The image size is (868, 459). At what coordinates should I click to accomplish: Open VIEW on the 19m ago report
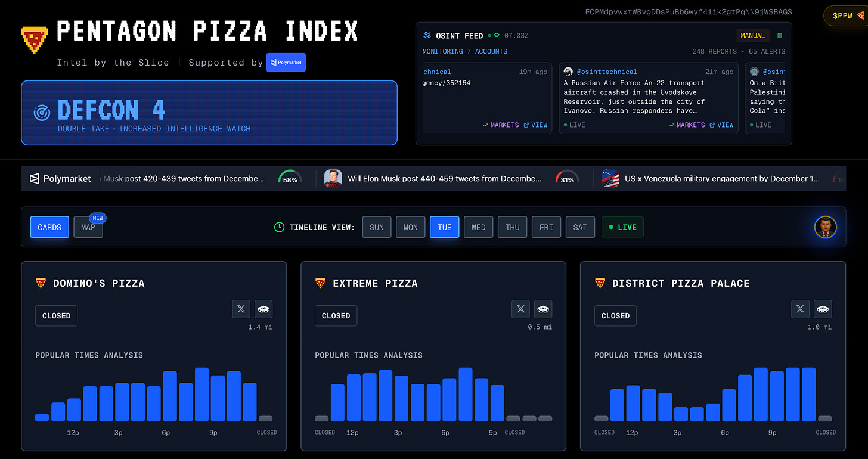535,125
